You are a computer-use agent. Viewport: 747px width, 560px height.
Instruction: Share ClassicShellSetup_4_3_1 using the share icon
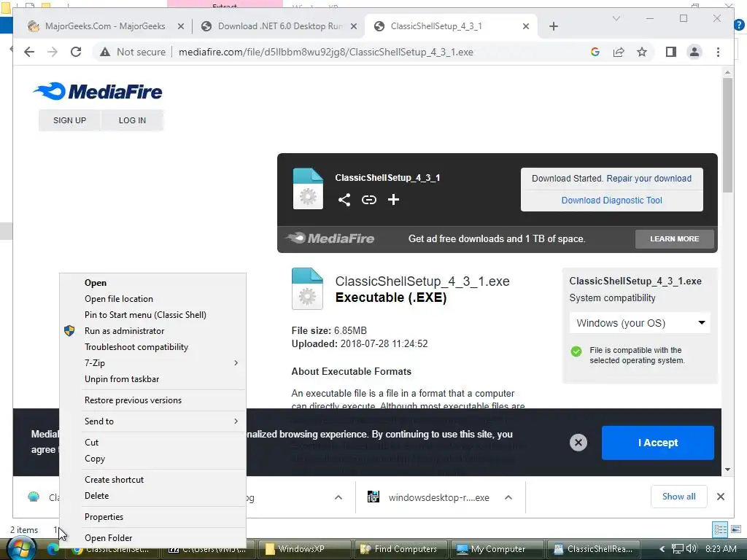344,200
